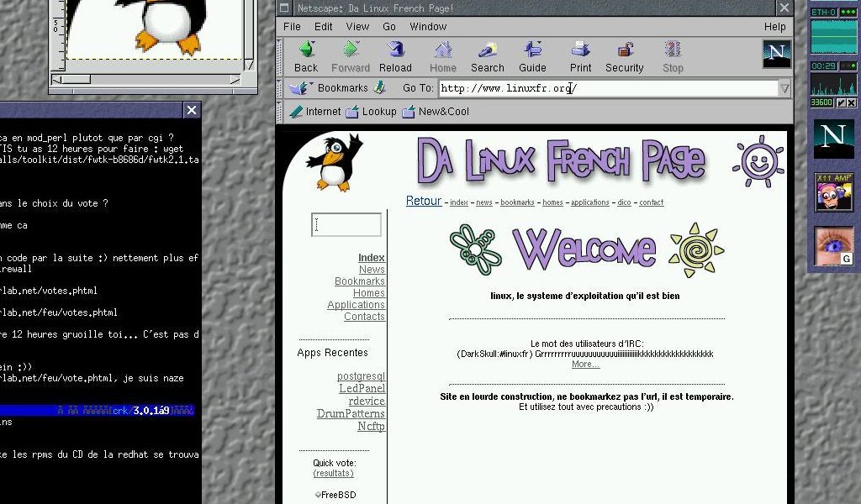Toggle the check button in modem dock applet

(x=841, y=102)
